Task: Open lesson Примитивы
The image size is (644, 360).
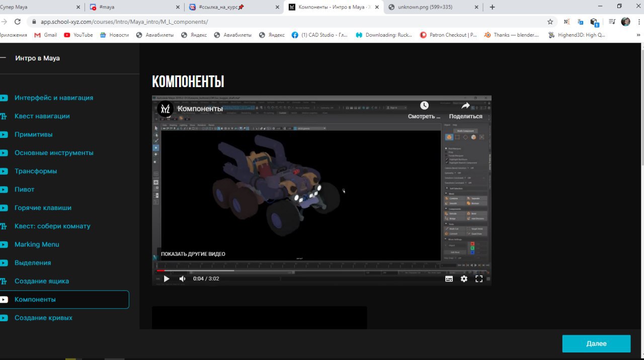Action: pyautogui.click(x=33, y=134)
